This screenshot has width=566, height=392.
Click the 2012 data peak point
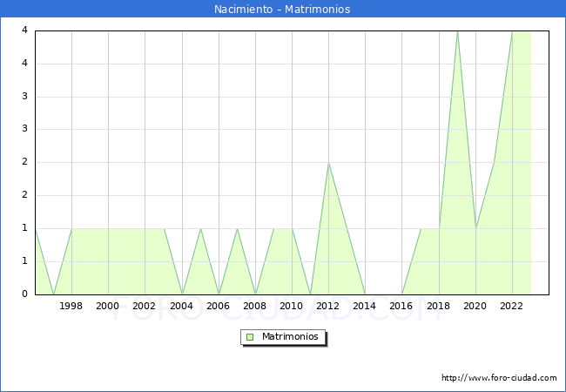[328, 163]
